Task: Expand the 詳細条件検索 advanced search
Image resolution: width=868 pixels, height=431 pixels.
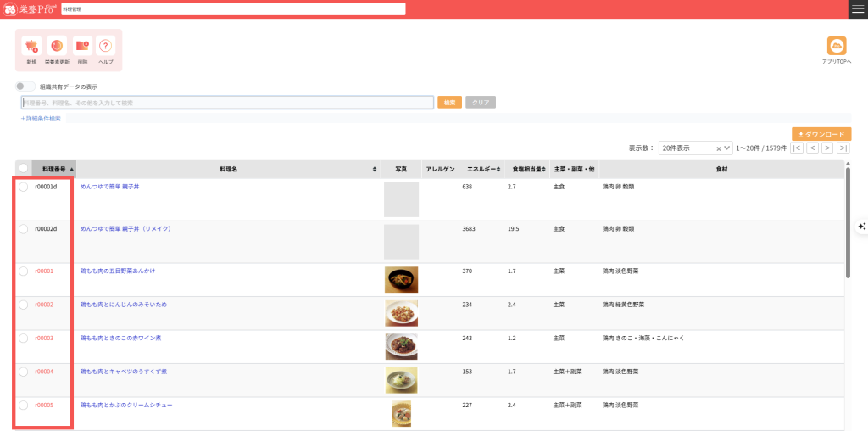Action: point(41,119)
